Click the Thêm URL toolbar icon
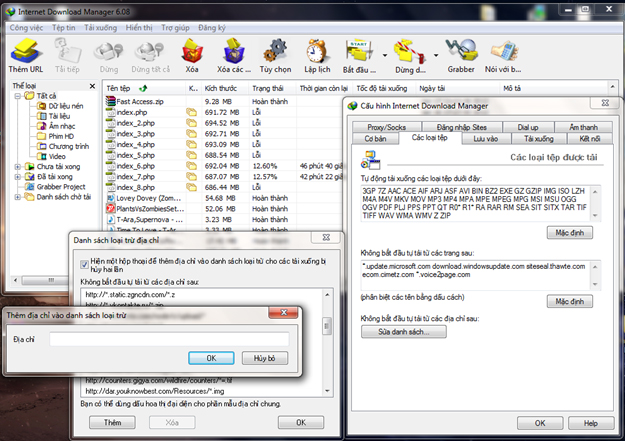625x441 pixels. 26,50
